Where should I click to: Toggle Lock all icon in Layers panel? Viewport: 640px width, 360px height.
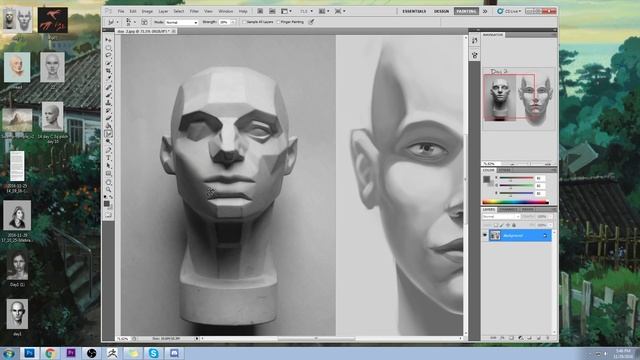coord(514,225)
